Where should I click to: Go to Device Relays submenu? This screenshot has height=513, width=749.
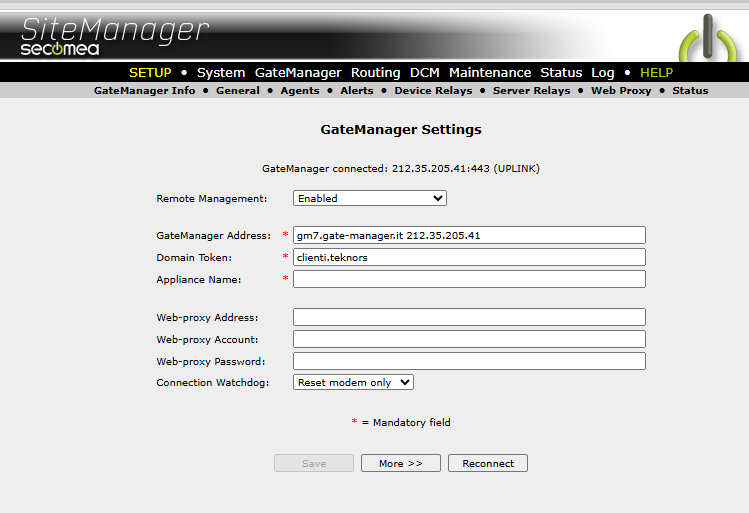click(x=433, y=91)
